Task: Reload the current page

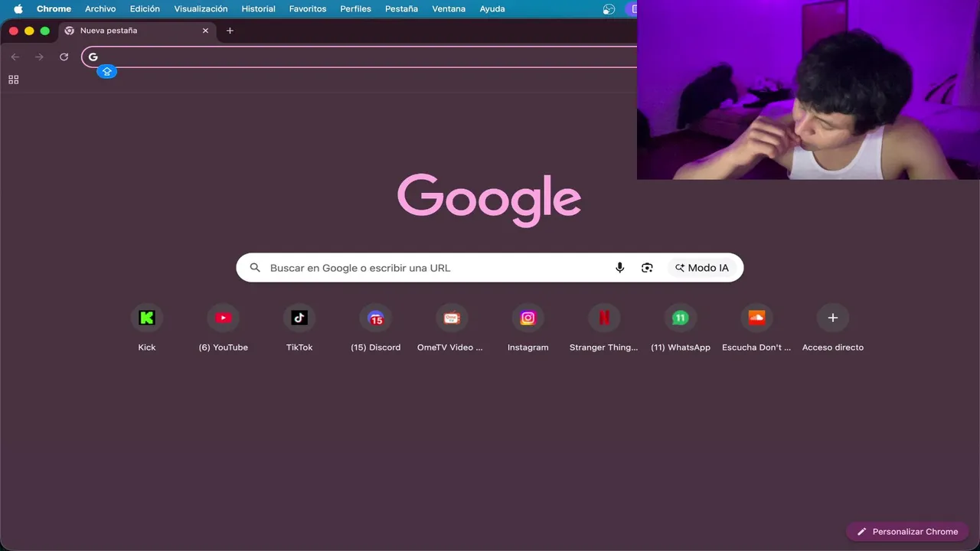Action: 64,57
